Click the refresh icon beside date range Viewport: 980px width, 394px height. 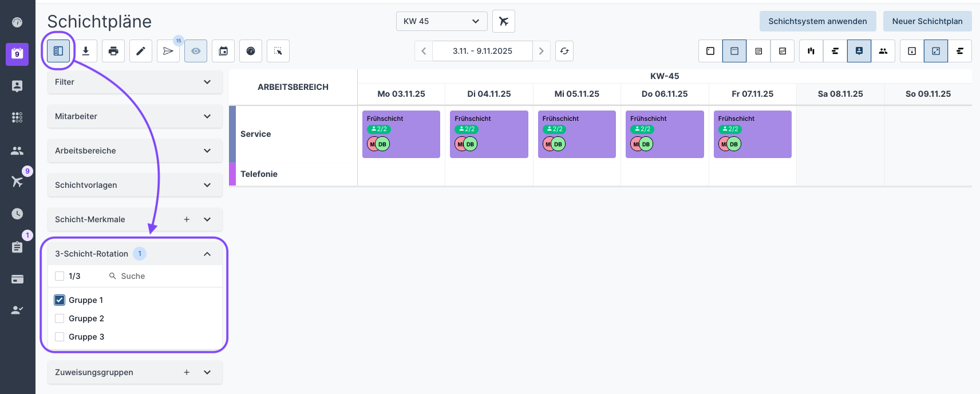pos(564,51)
